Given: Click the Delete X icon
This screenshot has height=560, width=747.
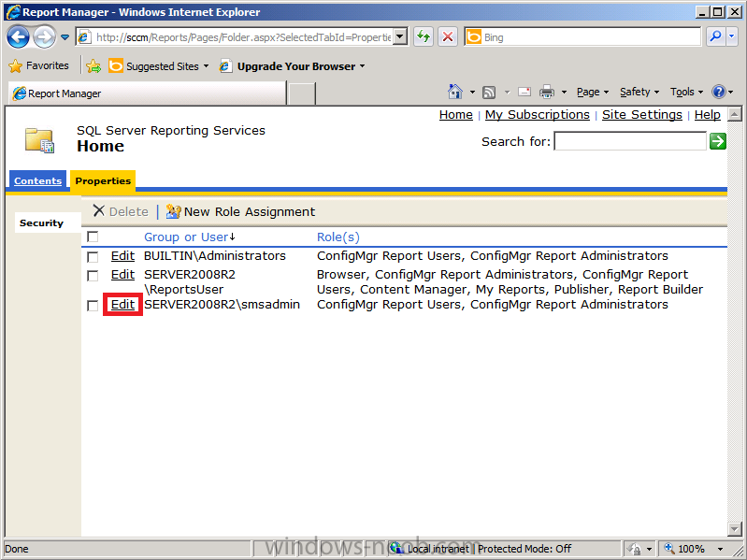Looking at the screenshot, I should [x=98, y=211].
